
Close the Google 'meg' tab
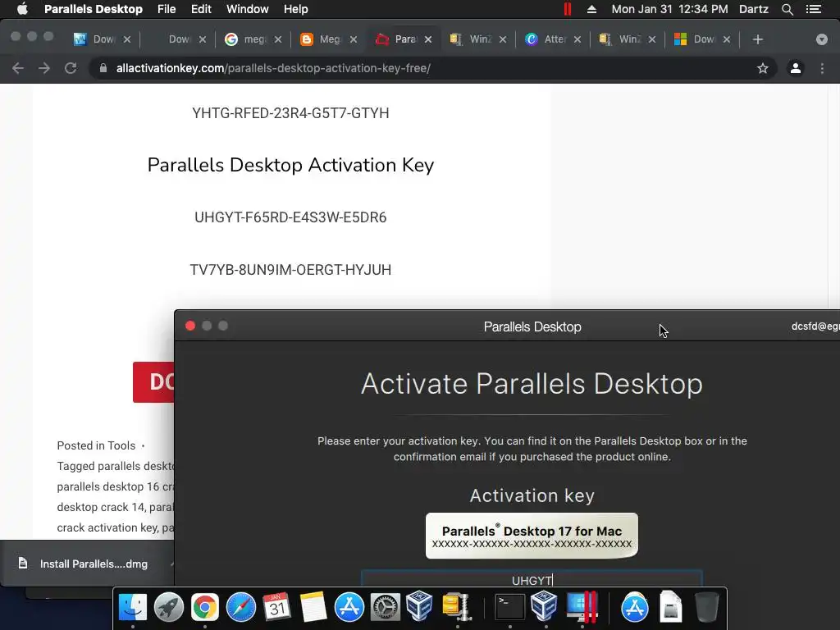(x=278, y=39)
